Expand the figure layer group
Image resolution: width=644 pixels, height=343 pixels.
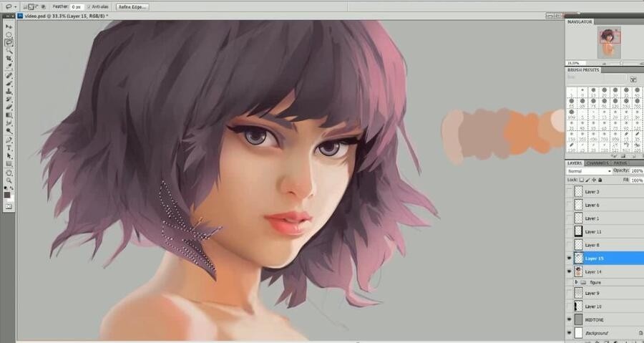click(576, 282)
